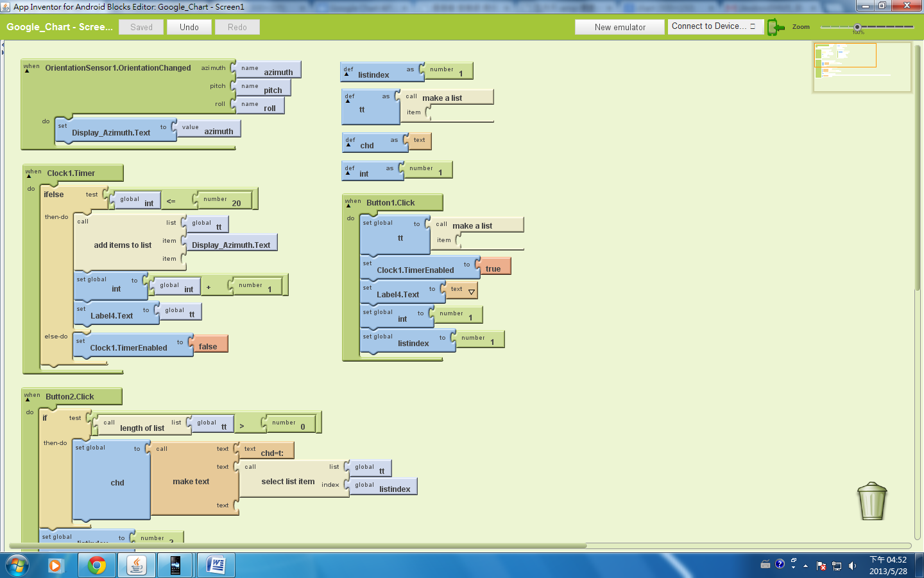The image size is (924, 578).
Task: Select the 'true' boolean block
Action: pyautogui.click(x=493, y=266)
